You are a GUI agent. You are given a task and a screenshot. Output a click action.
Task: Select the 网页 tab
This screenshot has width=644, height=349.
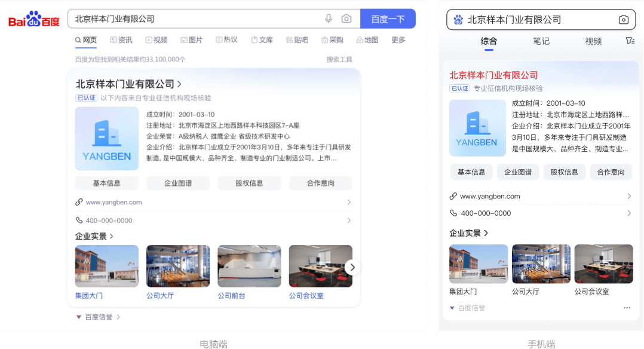click(86, 40)
